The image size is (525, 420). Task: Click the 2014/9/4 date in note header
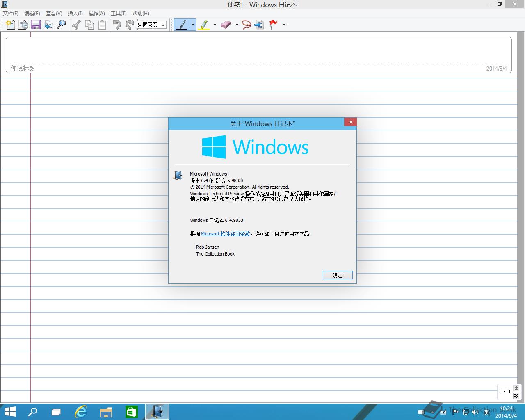[497, 68]
